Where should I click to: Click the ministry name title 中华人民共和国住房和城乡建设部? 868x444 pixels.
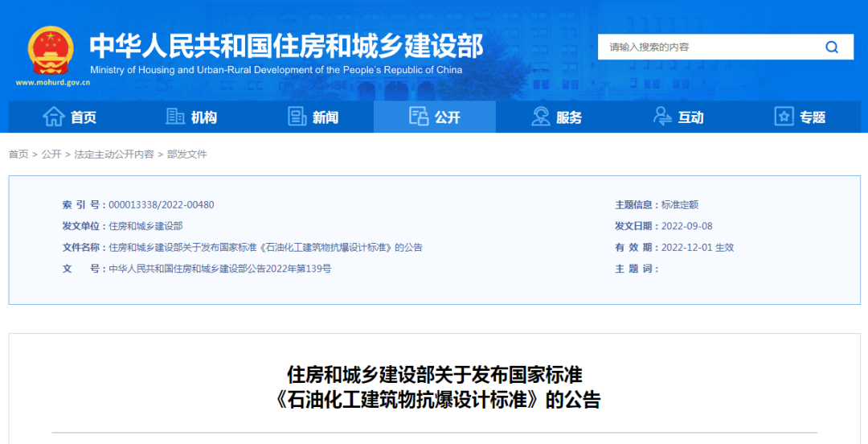pyautogui.click(x=286, y=45)
